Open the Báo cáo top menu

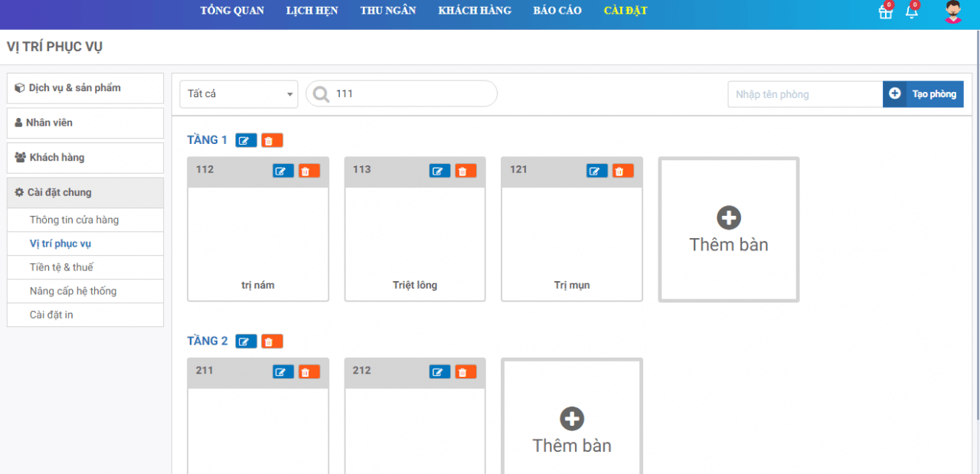point(557,11)
